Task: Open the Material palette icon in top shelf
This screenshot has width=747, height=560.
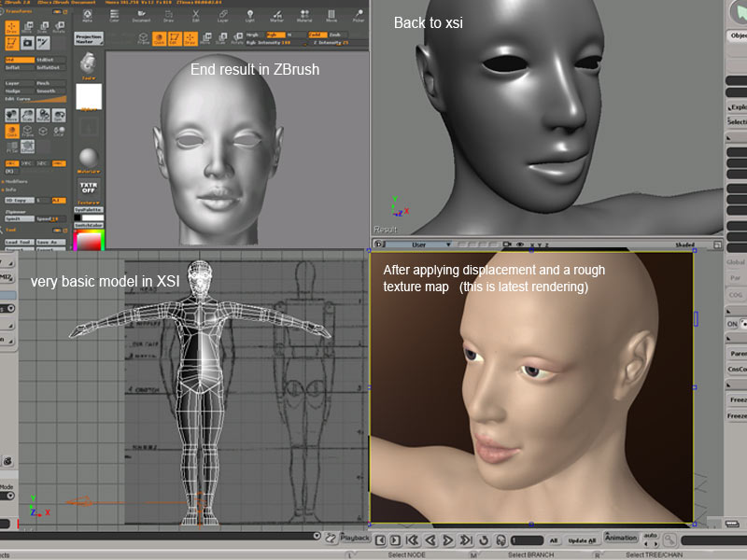Action: 304,16
